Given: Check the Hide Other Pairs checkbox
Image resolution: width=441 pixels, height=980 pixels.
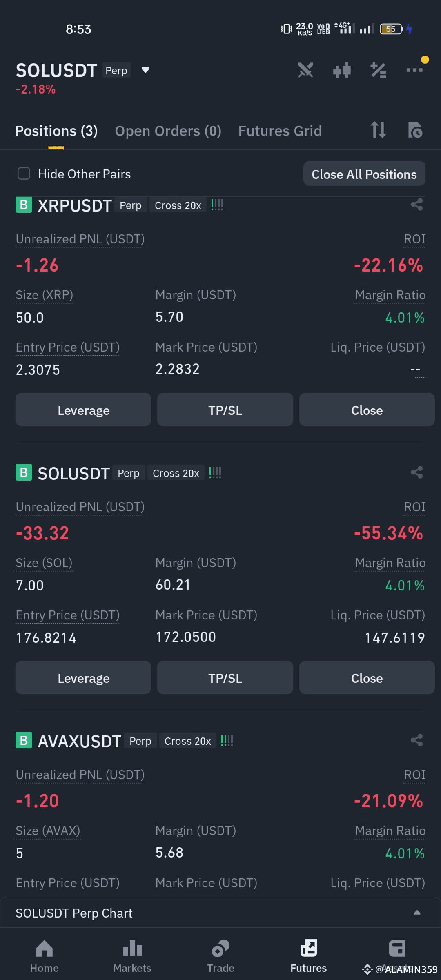Looking at the screenshot, I should 24,174.
